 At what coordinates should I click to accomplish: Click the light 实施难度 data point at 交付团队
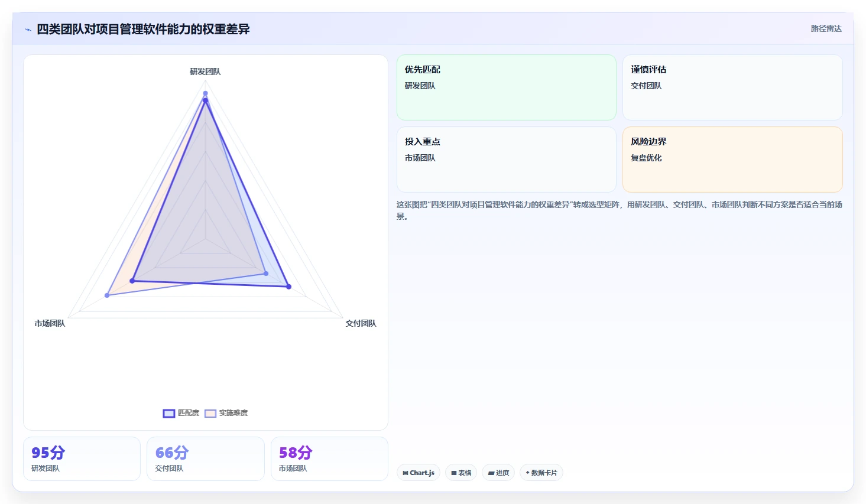point(266,274)
